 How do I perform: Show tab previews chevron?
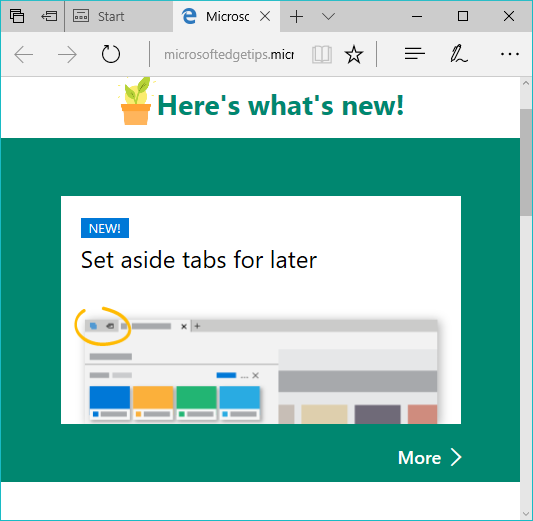[x=328, y=16]
